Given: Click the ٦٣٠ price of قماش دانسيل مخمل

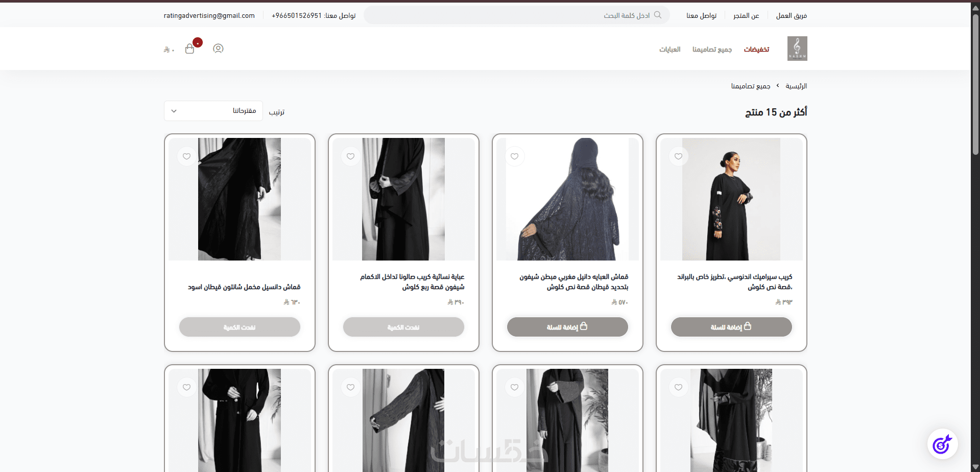Looking at the screenshot, I should [292, 302].
